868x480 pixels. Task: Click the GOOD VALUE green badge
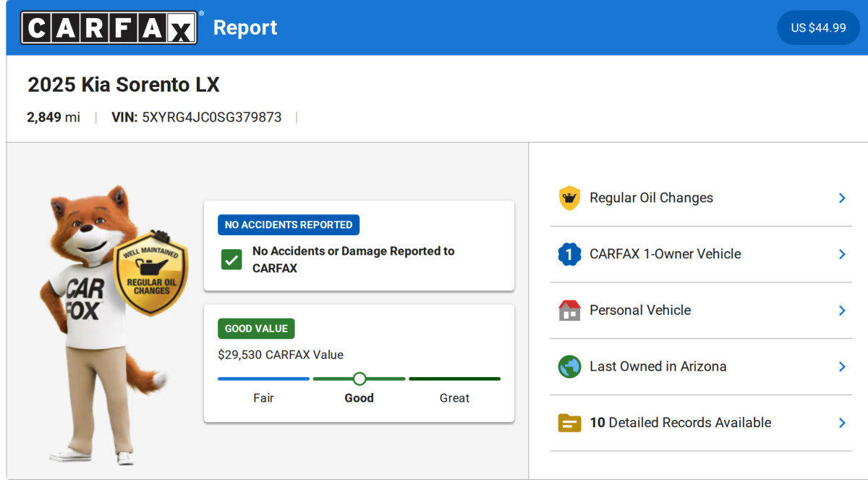coord(256,329)
